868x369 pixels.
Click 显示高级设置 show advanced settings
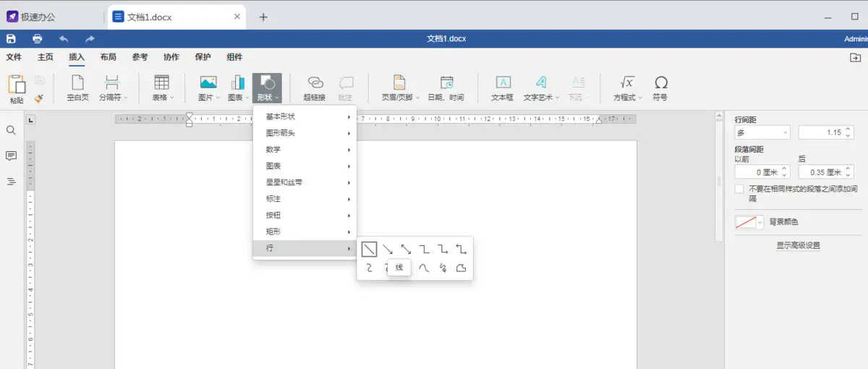pos(798,245)
